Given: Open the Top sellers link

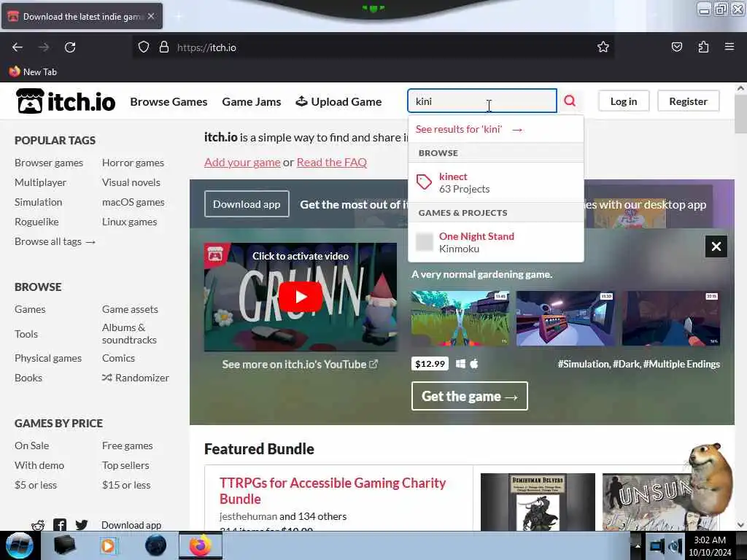Looking at the screenshot, I should pos(125,465).
